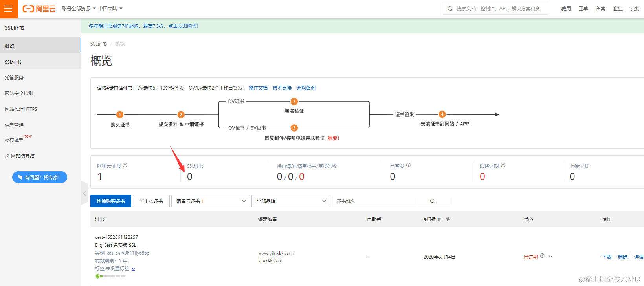Click SSL证书 breadcrumb link
The width and height of the screenshot is (644, 286).
click(x=99, y=44)
